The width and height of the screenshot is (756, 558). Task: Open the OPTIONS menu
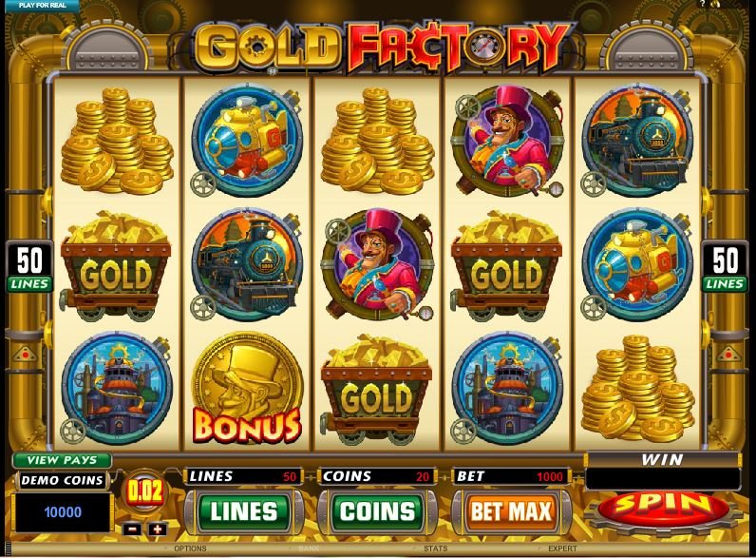point(190,548)
